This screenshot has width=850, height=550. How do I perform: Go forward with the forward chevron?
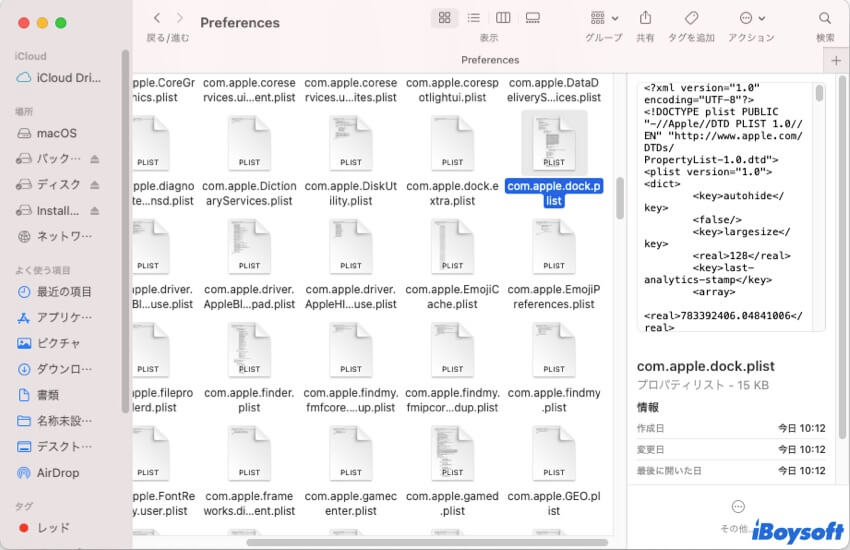[x=179, y=18]
